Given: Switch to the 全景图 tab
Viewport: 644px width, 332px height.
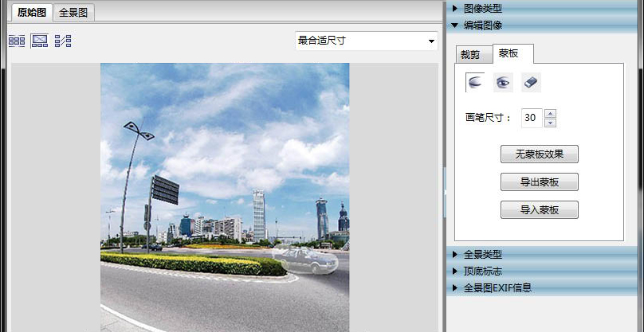Looking at the screenshot, I should (75, 12).
